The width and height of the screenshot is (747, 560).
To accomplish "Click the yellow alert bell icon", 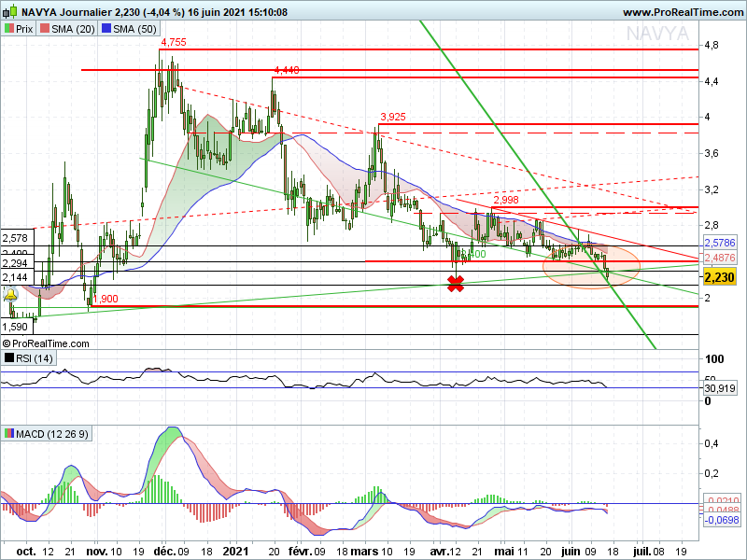I will 10,296.
